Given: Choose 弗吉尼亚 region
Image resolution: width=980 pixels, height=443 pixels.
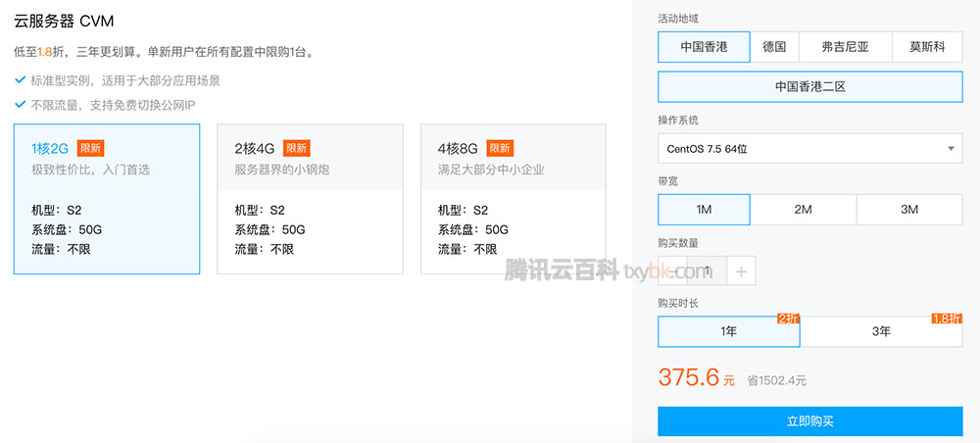Looking at the screenshot, I should 846,47.
